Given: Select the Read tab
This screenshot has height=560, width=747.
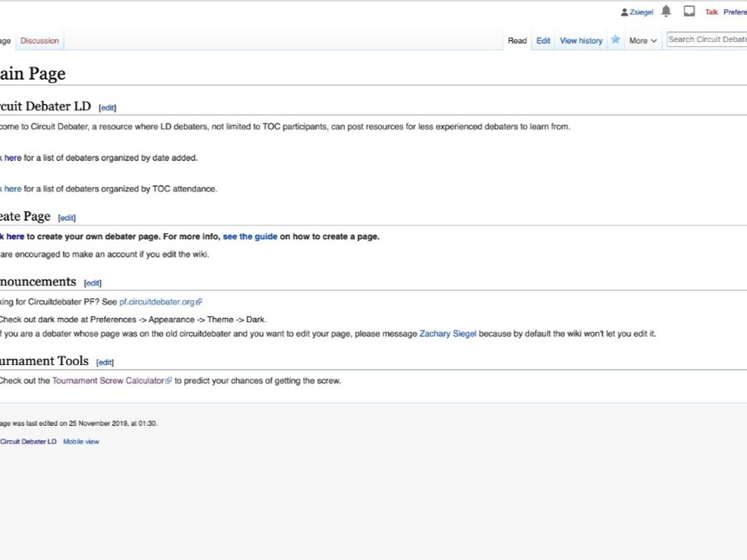Looking at the screenshot, I should pyautogui.click(x=517, y=41).
